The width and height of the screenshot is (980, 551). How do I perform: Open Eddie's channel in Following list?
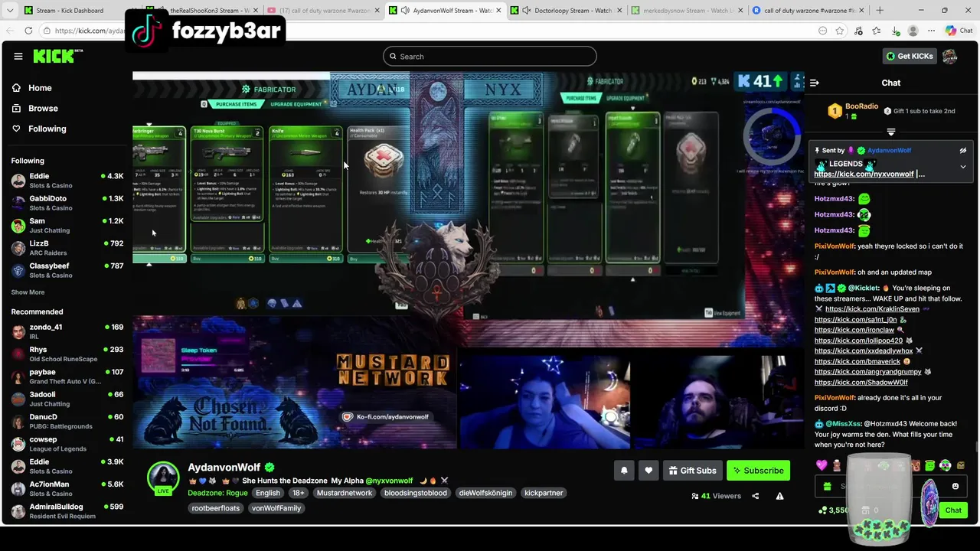[67, 181]
